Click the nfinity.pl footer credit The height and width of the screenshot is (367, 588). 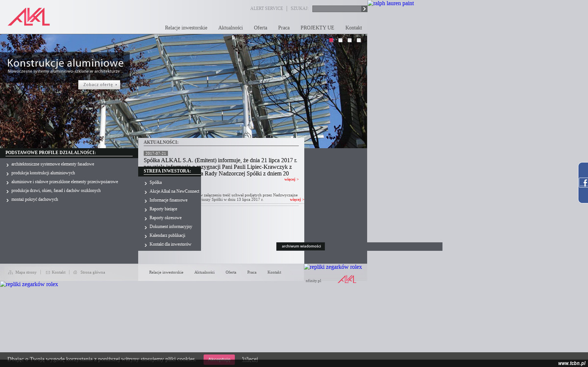coord(314,281)
